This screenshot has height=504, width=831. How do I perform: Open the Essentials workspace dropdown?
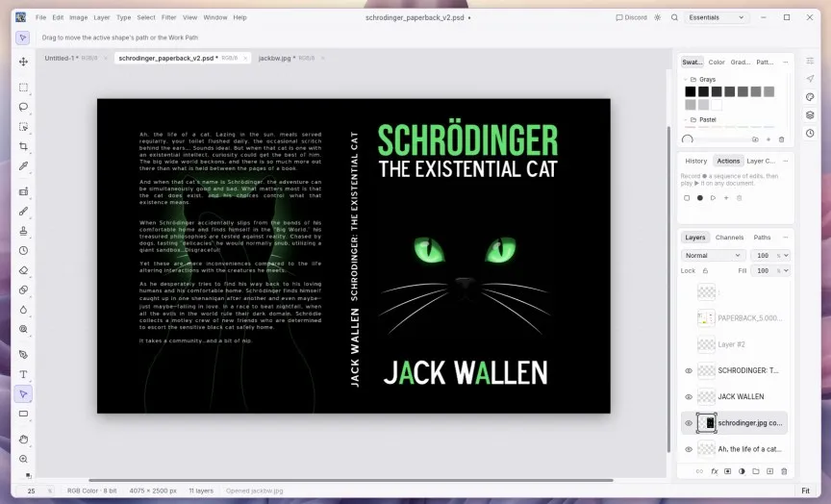click(x=717, y=17)
